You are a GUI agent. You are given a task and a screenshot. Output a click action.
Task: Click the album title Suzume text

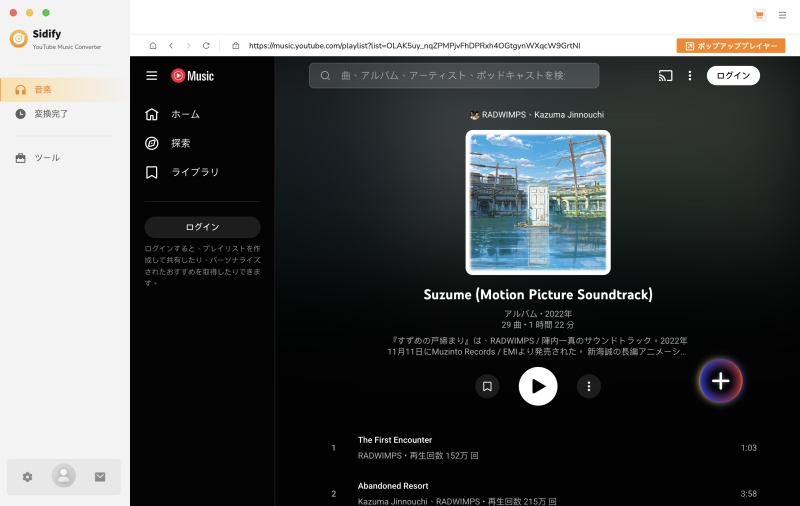pyautogui.click(x=538, y=294)
